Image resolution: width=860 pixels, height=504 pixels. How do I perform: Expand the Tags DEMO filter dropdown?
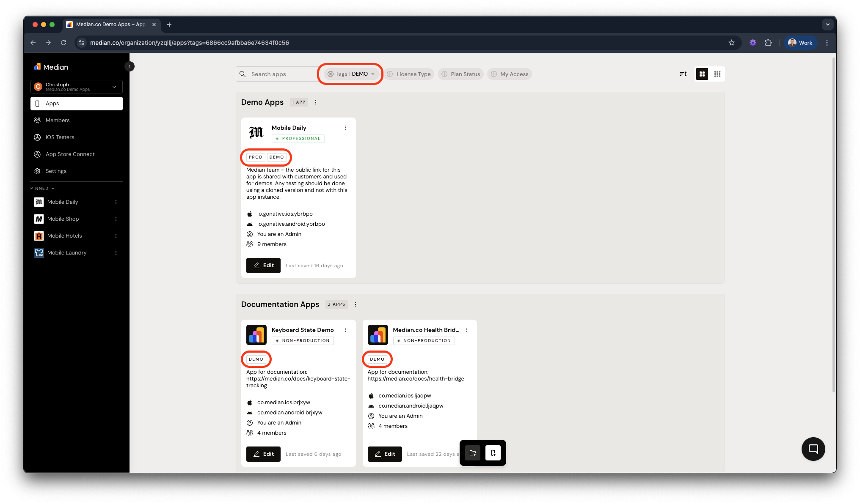pos(373,74)
